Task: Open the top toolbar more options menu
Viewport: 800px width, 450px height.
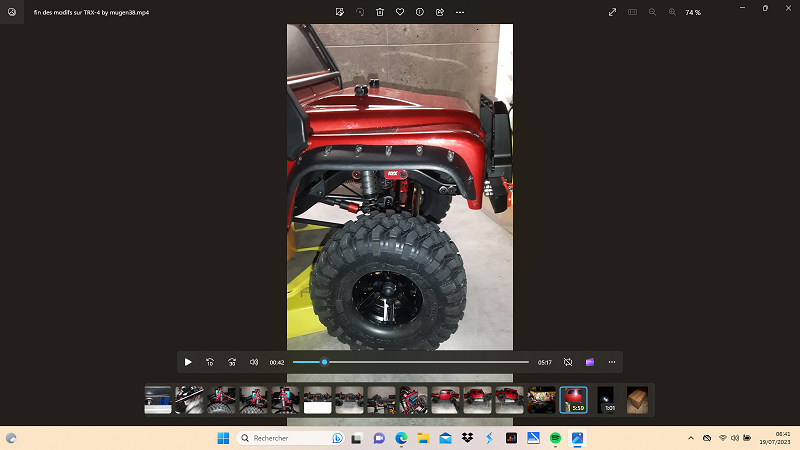Action: click(460, 12)
